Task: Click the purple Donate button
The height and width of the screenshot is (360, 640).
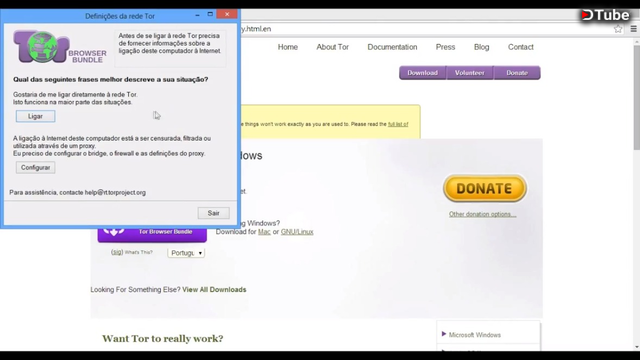Action: (517, 73)
